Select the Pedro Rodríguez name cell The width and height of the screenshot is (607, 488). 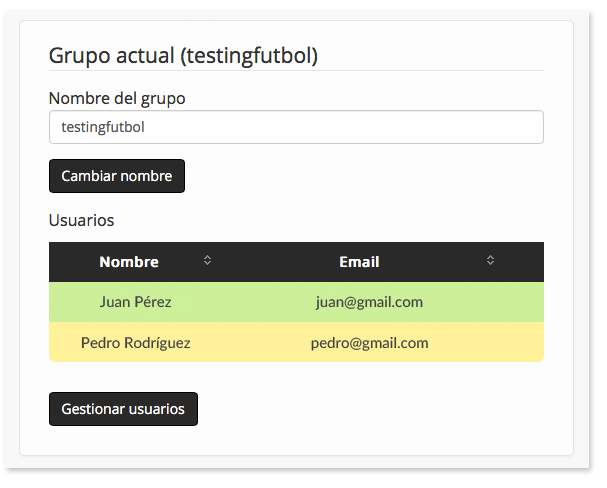[135, 342]
